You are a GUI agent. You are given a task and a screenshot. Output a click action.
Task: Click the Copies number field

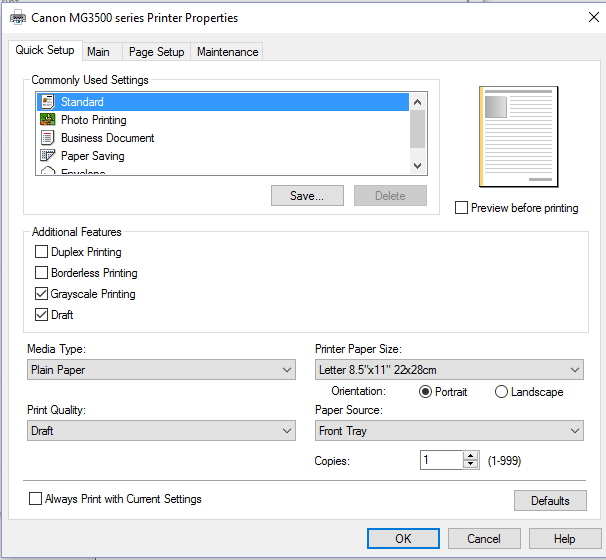441,460
